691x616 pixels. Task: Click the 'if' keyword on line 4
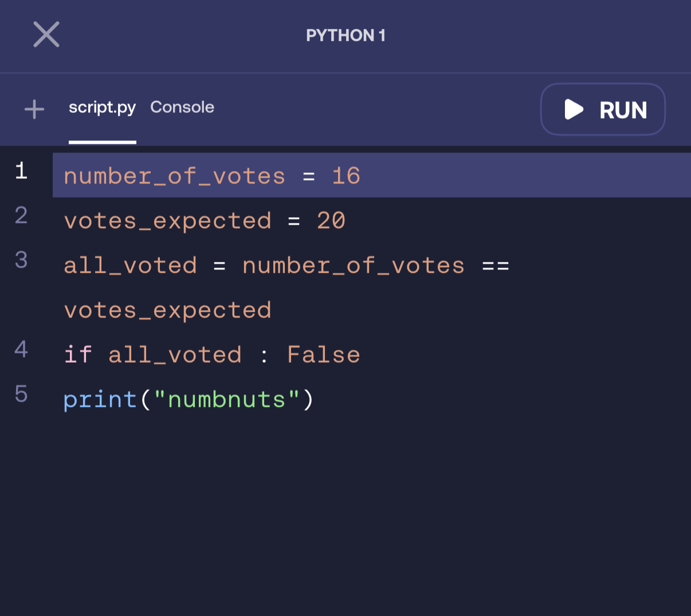coord(78,355)
